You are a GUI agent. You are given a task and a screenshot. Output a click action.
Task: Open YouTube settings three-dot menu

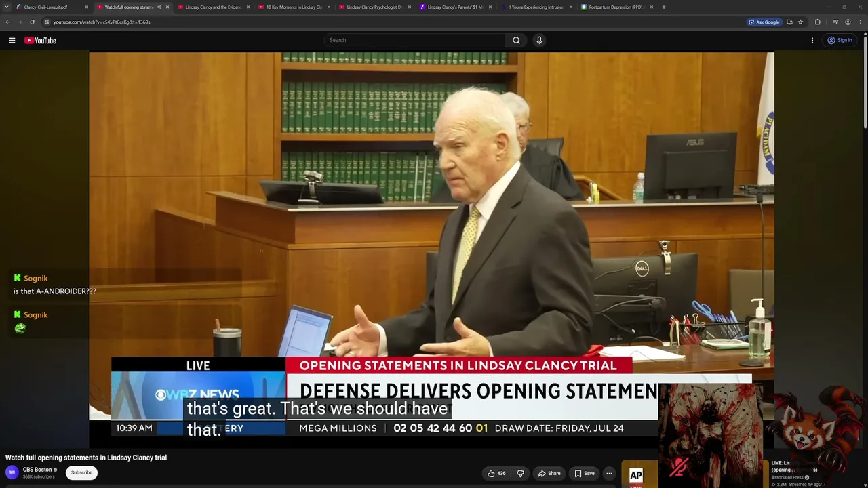pos(812,41)
